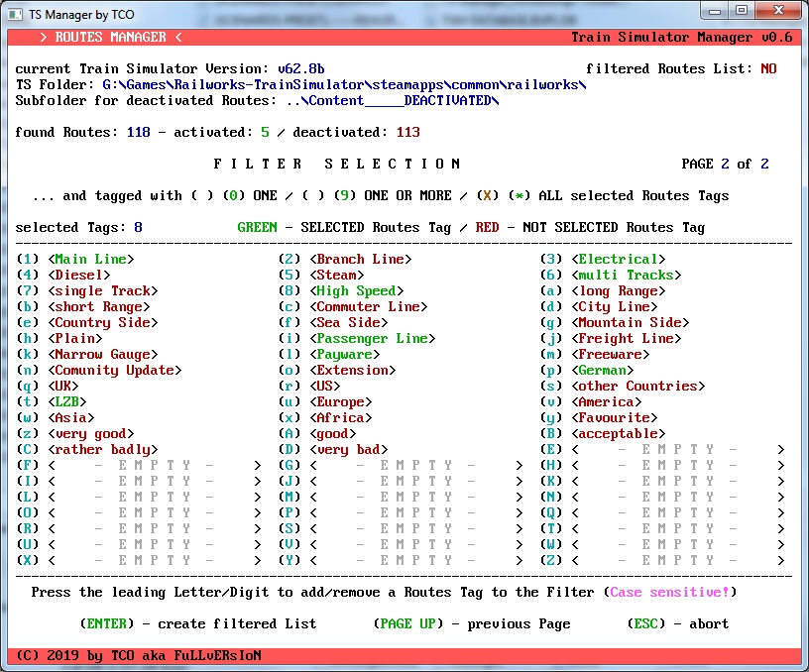Screen dimensions: 809x672
Task: Click the filtered Routes List NO value
Action: [768, 69]
